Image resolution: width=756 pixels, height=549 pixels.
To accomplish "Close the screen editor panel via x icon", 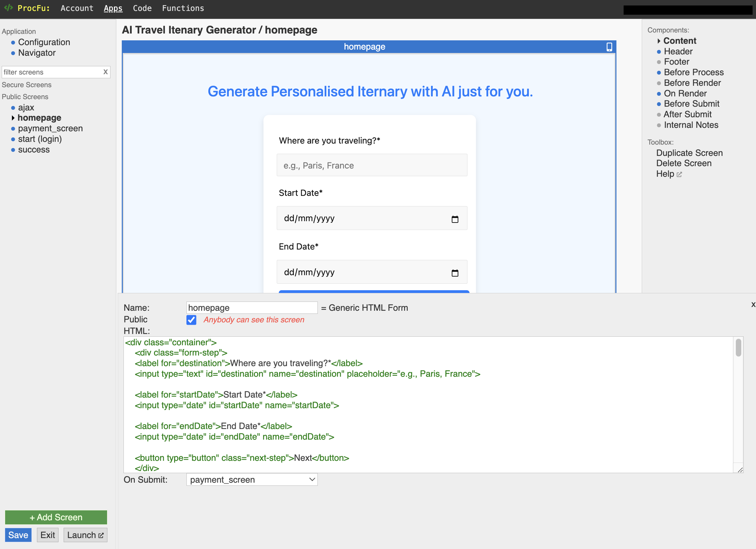I will tap(753, 305).
